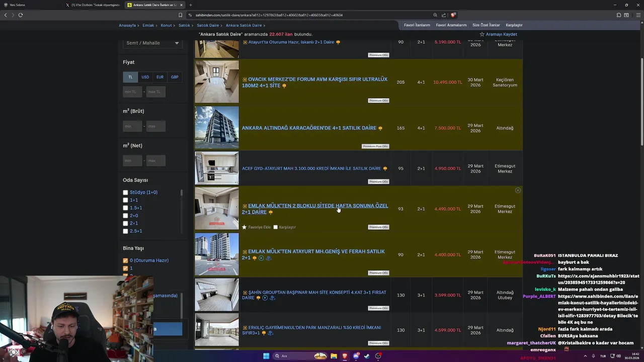
Task: Open File Explorer from taskbar
Action: pyautogui.click(x=334, y=356)
